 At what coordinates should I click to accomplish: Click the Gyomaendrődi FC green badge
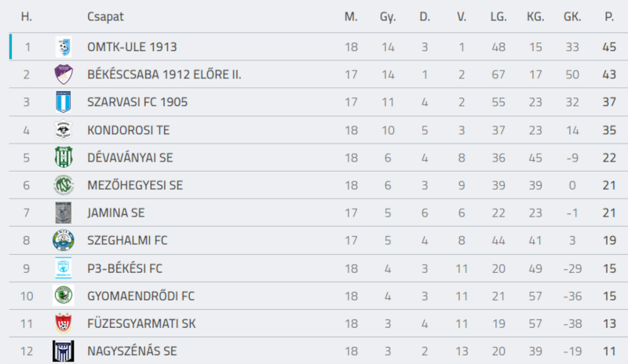(64, 296)
